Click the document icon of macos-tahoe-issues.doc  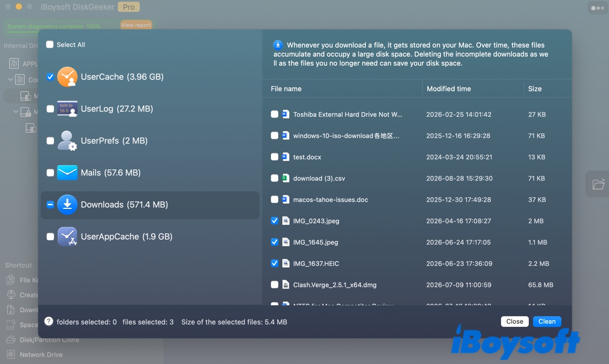click(x=286, y=200)
